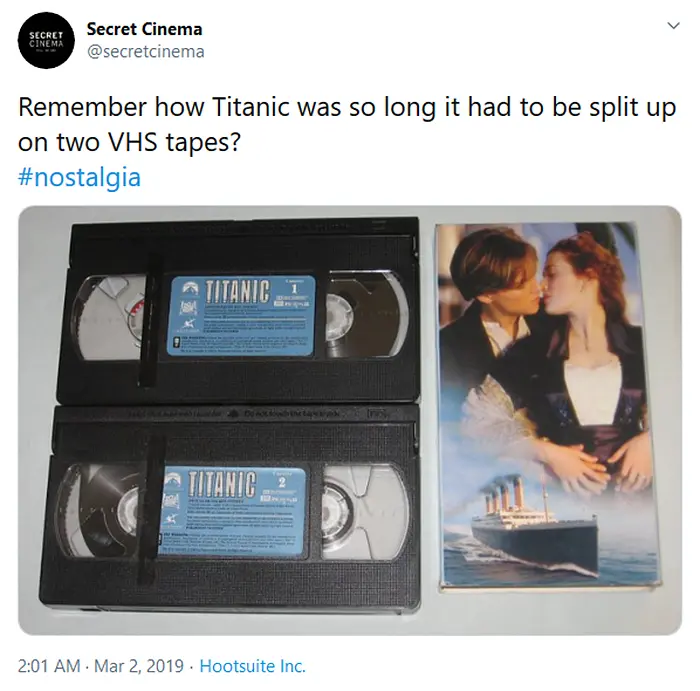
Task: Click the number 2 on second tape label
Action: tap(282, 483)
